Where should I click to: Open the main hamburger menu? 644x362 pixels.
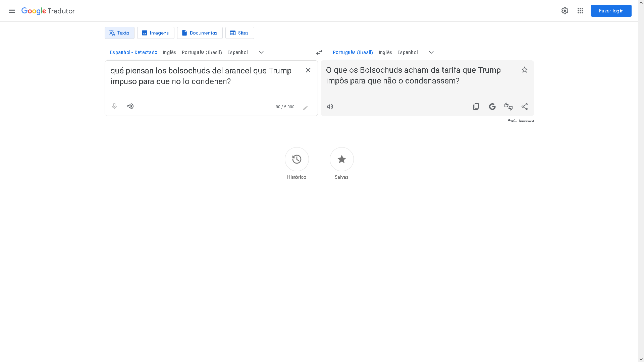(x=12, y=11)
